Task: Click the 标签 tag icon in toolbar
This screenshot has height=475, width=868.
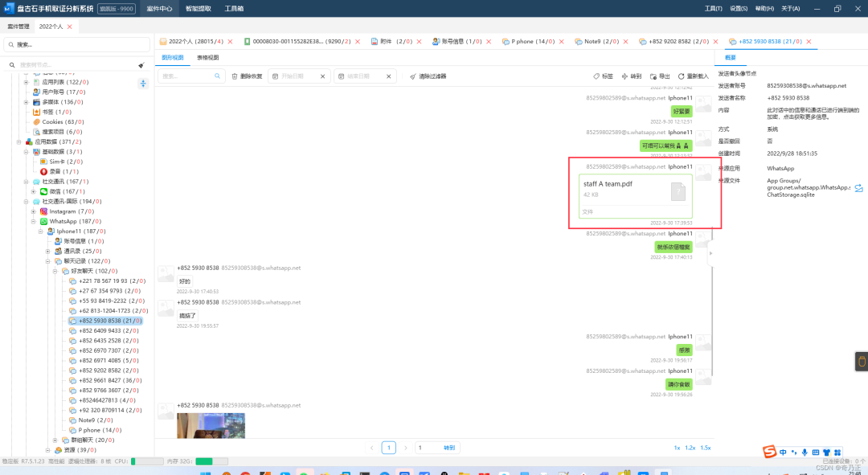Action: click(x=596, y=76)
